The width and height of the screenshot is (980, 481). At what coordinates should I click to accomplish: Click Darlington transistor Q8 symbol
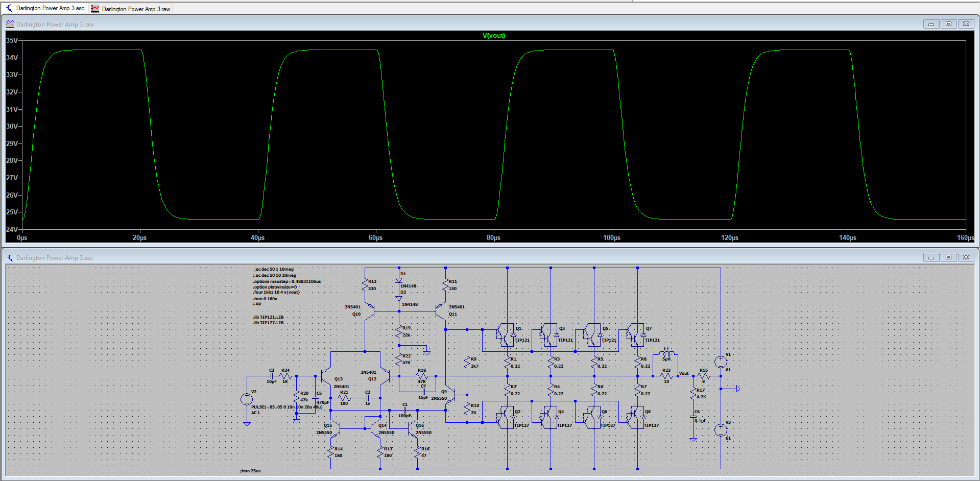click(x=636, y=417)
